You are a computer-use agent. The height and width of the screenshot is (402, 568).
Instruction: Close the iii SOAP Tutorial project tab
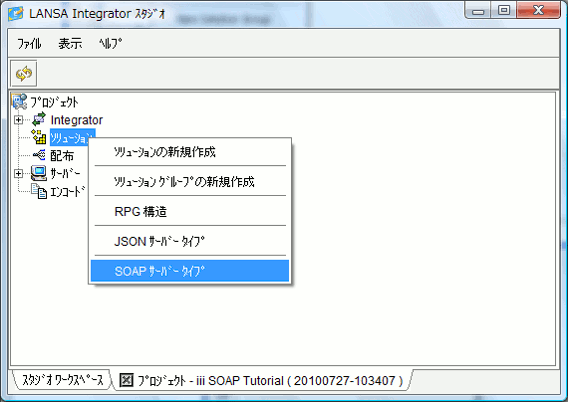pos(126,380)
